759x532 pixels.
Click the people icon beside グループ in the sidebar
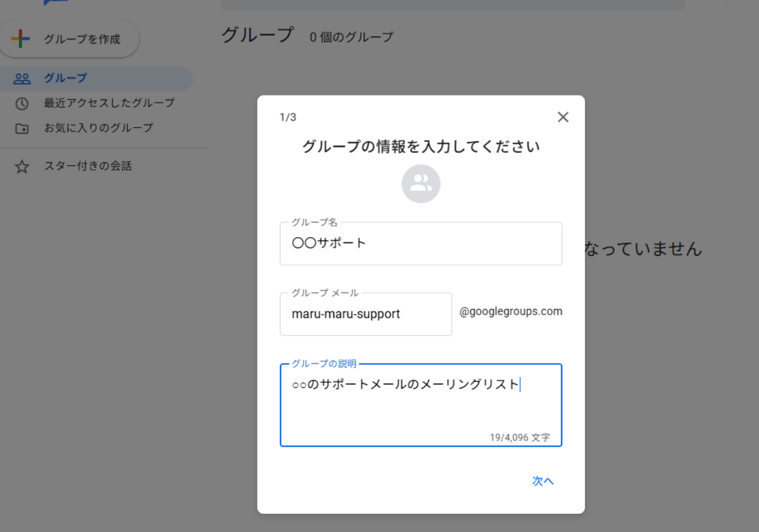point(22,79)
